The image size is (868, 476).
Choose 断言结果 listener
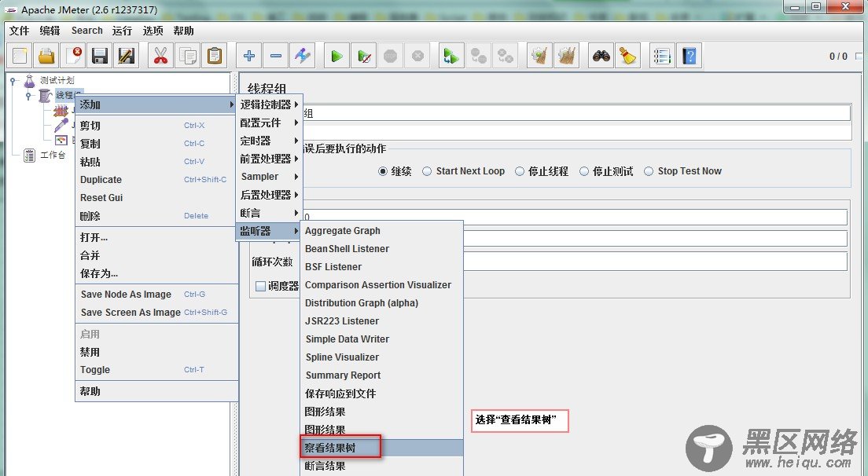(382, 466)
